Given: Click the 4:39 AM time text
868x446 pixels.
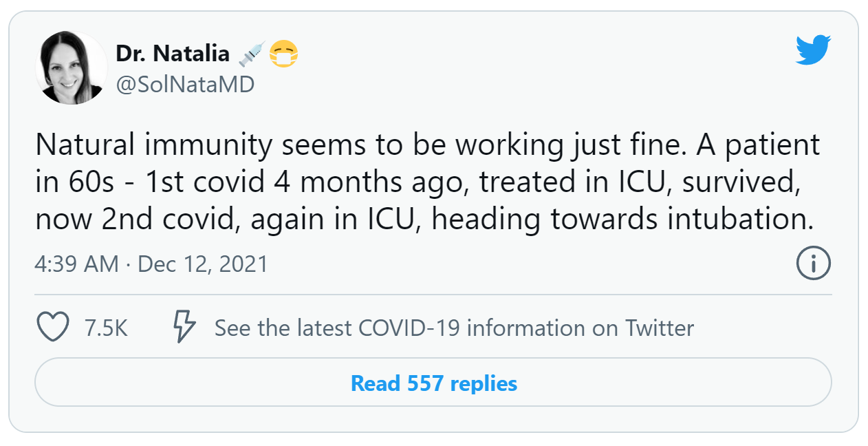Looking at the screenshot, I should click(x=76, y=263).
